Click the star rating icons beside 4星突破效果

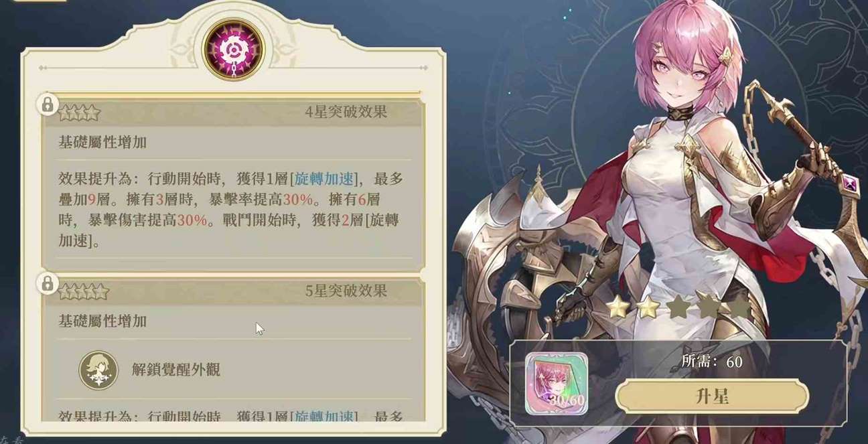79,113
